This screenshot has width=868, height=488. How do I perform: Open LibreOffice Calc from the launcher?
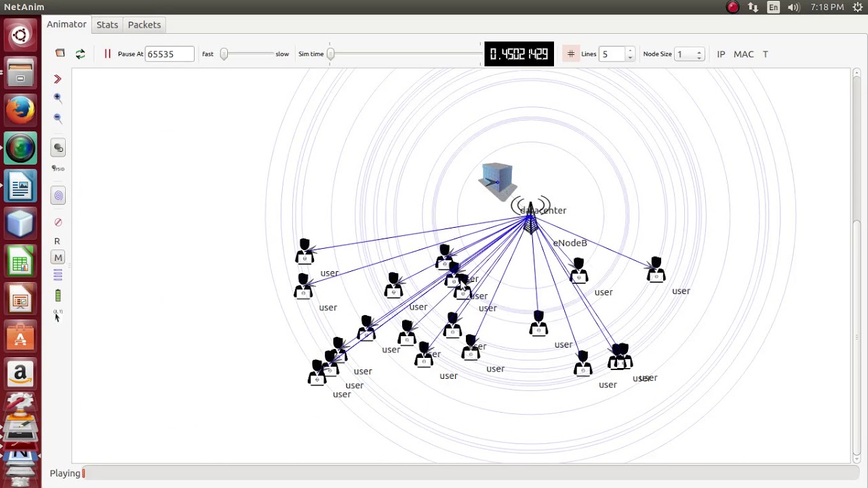click(20, 261)
